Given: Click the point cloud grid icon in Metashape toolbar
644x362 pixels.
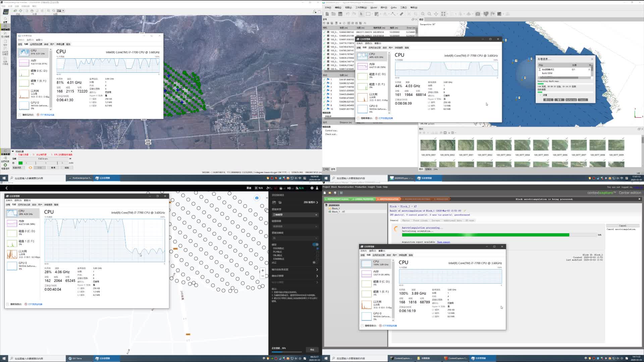Looking at the screenshot, I should (443, 14).
